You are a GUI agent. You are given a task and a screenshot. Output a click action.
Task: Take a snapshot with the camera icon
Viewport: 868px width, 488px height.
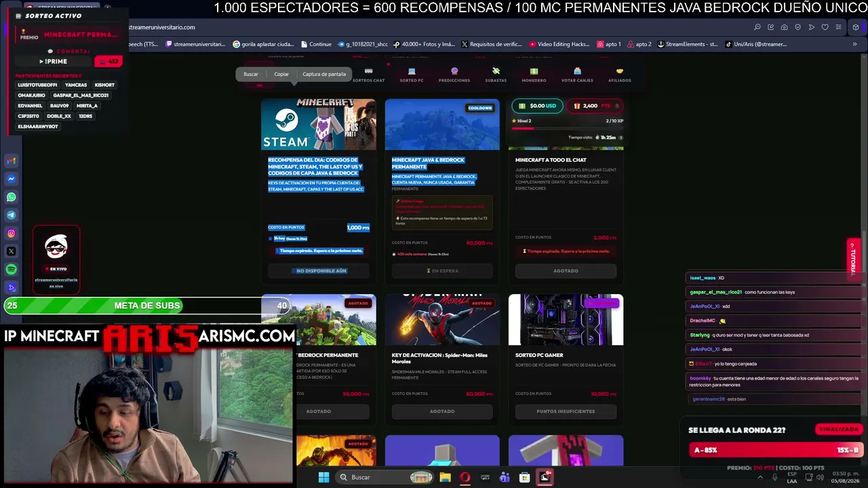785,27
